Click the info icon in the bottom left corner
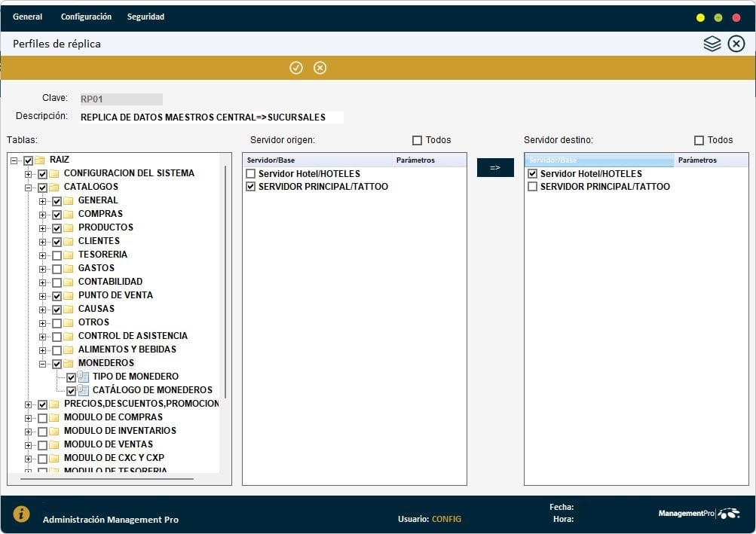This screenshot has height=534, width=756. click(x=21, y=514)
